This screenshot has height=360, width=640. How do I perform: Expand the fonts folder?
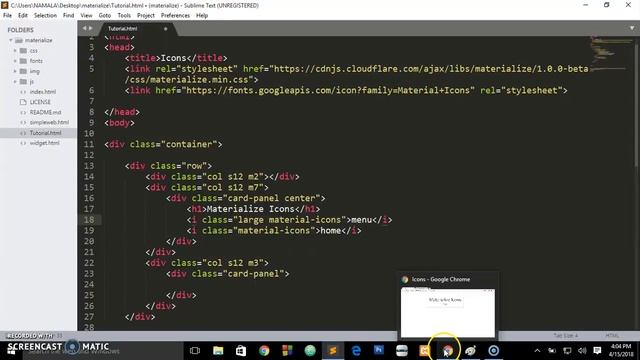pyautogui.click(x=15, y=61)
